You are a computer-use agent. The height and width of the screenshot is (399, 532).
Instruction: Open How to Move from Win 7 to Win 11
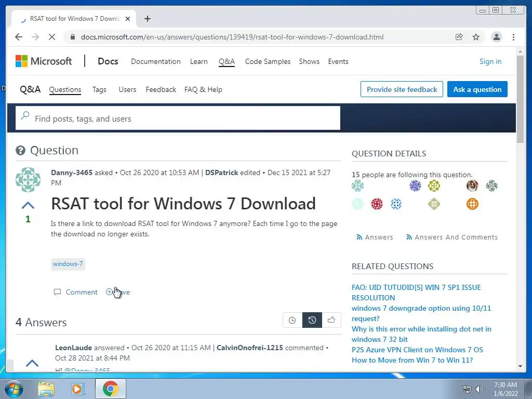pos(412,361)
